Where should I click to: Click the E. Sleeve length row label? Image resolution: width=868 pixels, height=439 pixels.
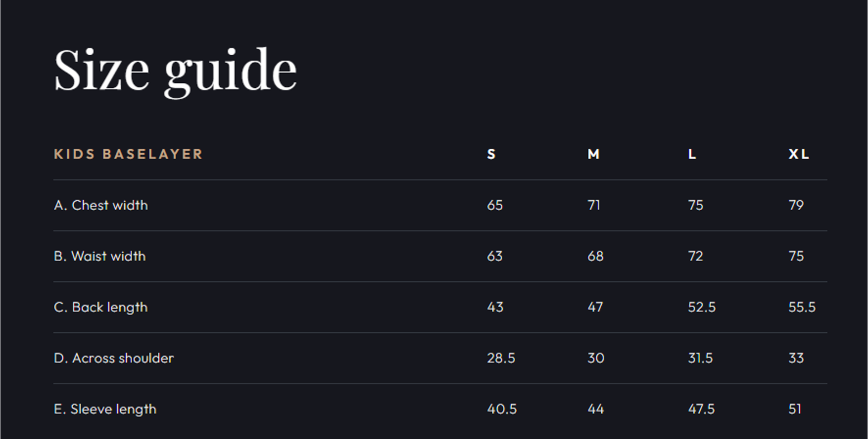(105, 409)
